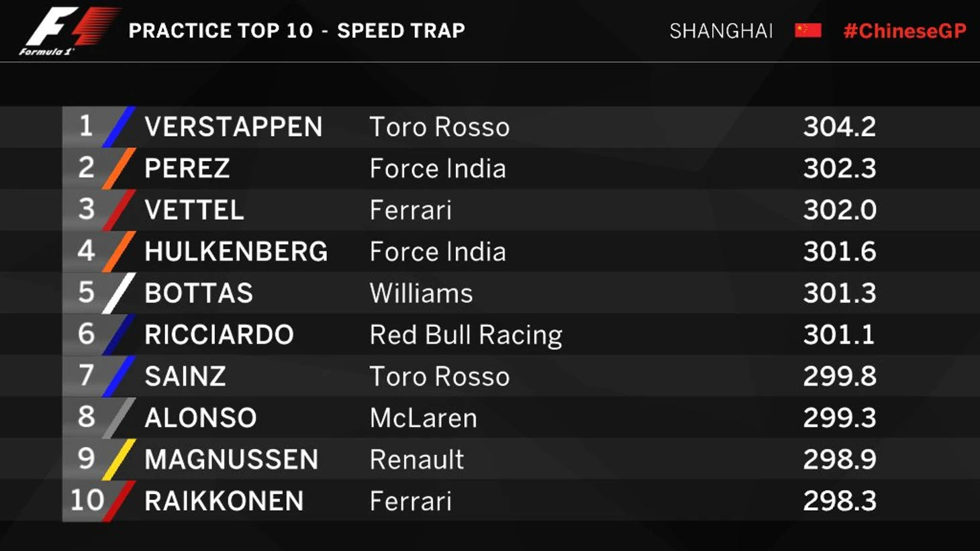
Task: Click the Chinese flag icon
Action: (807, 31)
